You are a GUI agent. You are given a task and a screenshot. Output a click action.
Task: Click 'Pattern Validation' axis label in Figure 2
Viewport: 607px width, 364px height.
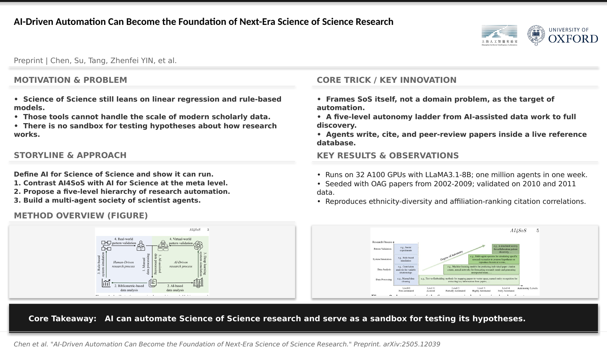[383, 249]
